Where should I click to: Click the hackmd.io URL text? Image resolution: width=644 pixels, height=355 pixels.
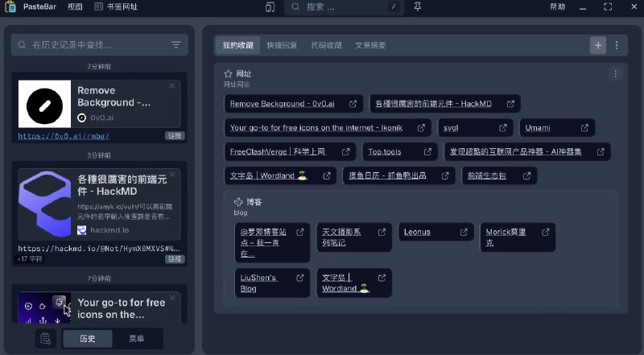[x=99, y=249]
